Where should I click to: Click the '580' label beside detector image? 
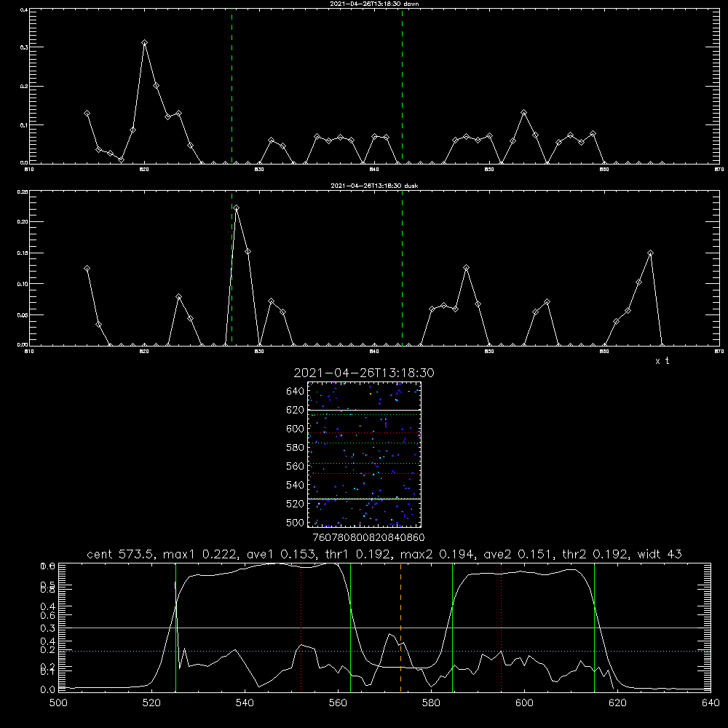[x=296, y=448]
